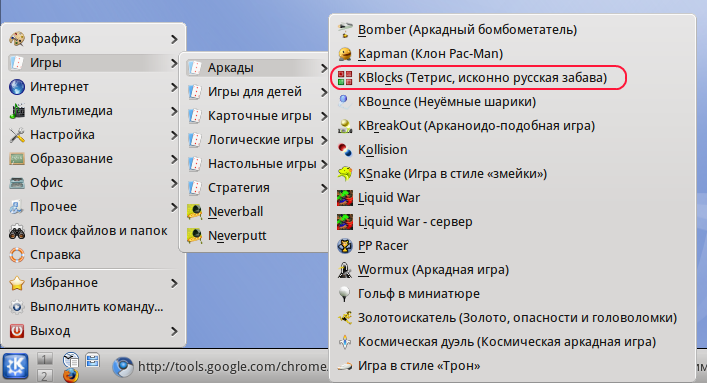This screenshot has width=707, height=383.
Task: Click the Kollision red-blue balls icon
Action: click(345, 149)
